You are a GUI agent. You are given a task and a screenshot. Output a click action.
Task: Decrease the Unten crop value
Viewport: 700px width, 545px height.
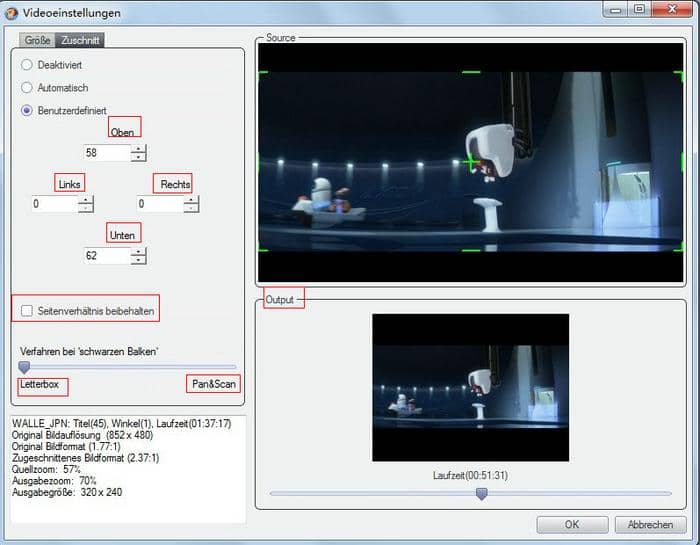pos(139,260)
